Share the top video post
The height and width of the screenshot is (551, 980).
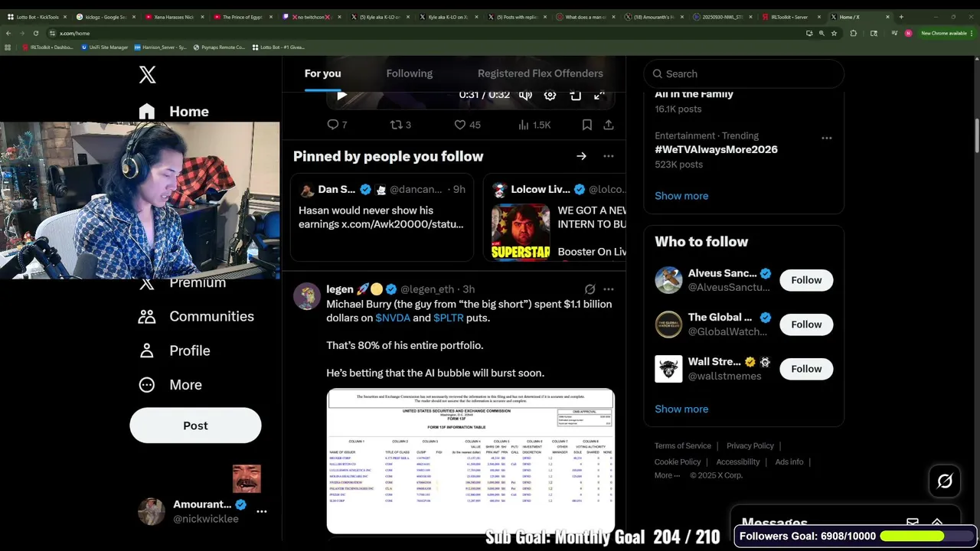pyautogui.click(x=608, y=125)
